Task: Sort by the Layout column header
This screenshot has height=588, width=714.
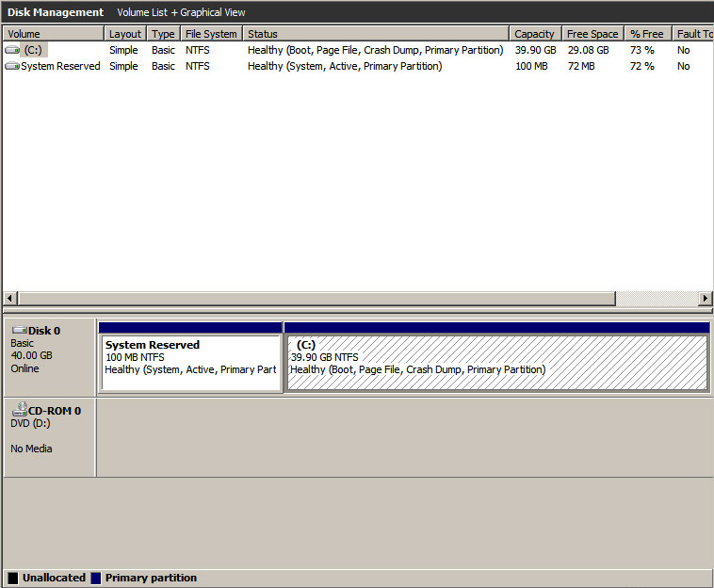Action: pos(125,34)
